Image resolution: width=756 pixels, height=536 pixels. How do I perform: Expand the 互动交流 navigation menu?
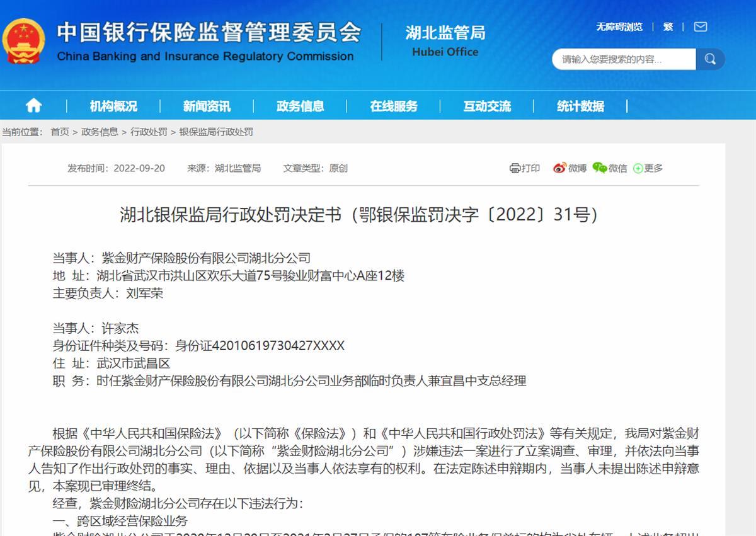point(487,106)
